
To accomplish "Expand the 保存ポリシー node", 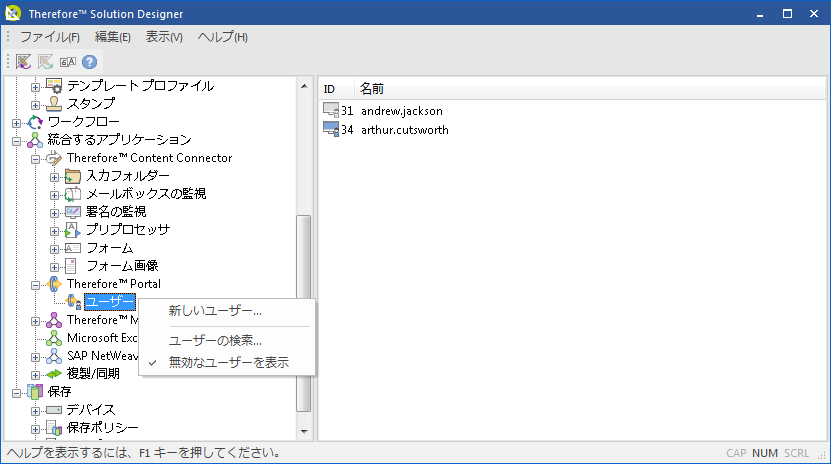I will [x=35, y=429].
